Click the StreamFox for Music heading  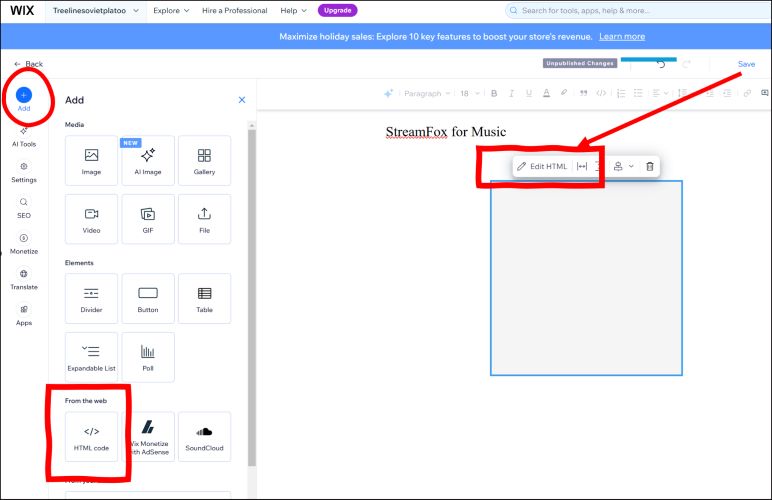[446, 131]
